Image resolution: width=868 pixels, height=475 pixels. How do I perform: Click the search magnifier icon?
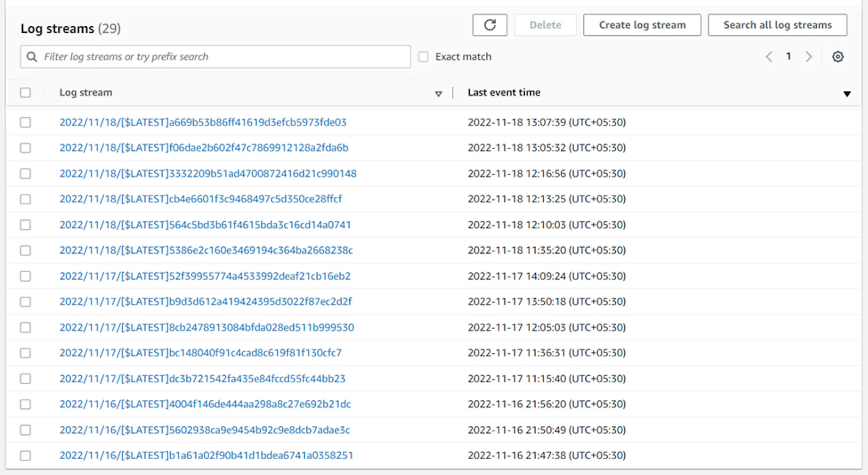pos(32,56)
